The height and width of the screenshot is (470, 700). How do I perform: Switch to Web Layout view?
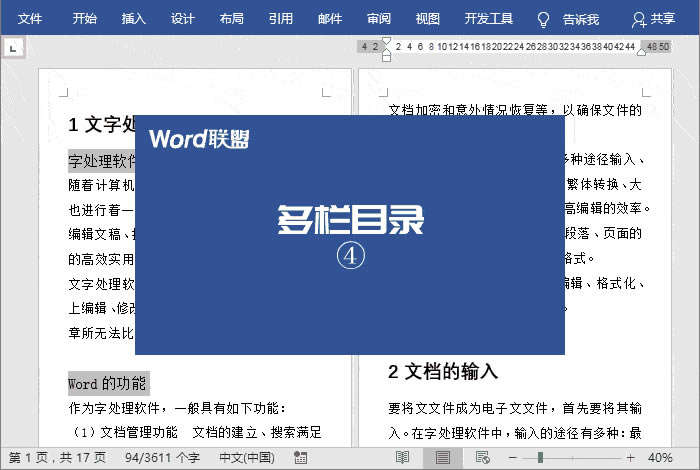point(483,458)
